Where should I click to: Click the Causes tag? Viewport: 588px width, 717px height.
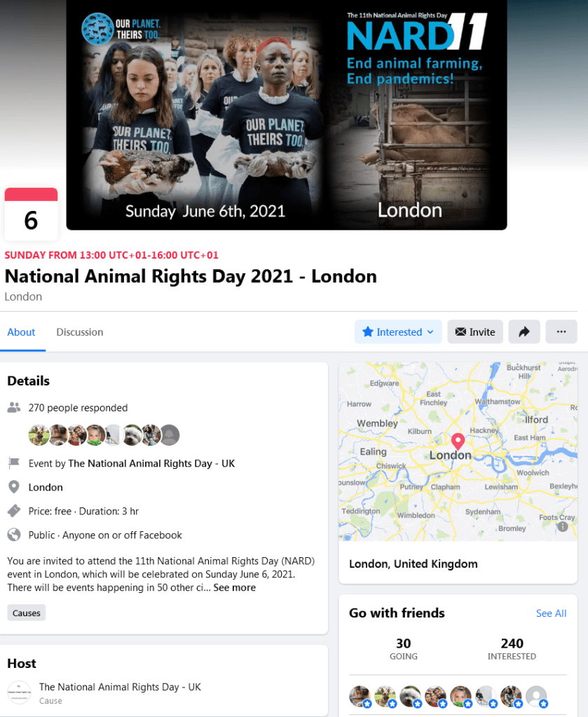(27, 613)
